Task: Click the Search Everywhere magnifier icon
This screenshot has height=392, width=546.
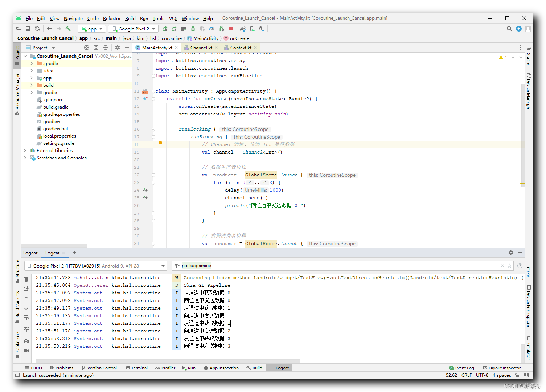Action: pos(509,29)
